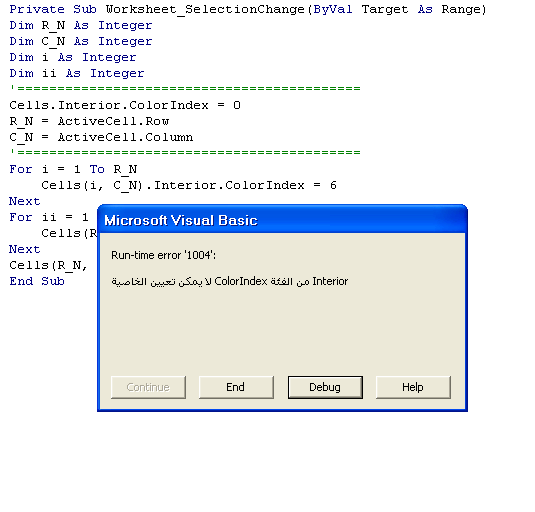535x512 pixels.
Task: Click the Dim ii As Integer line
Action: click(x=77, y=74)
